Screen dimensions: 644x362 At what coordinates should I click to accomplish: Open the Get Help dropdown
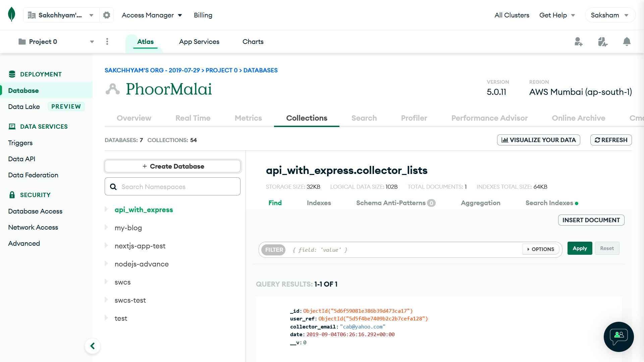557,15
